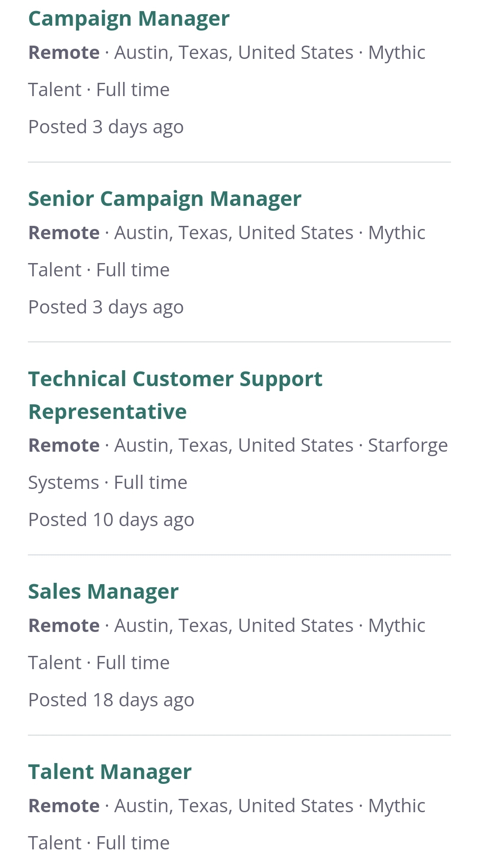Image resolution: width=478 pixels, height=868 pixels.
Task: Click Austin, Texas location under Sales Manager
Action: (234, 626)
